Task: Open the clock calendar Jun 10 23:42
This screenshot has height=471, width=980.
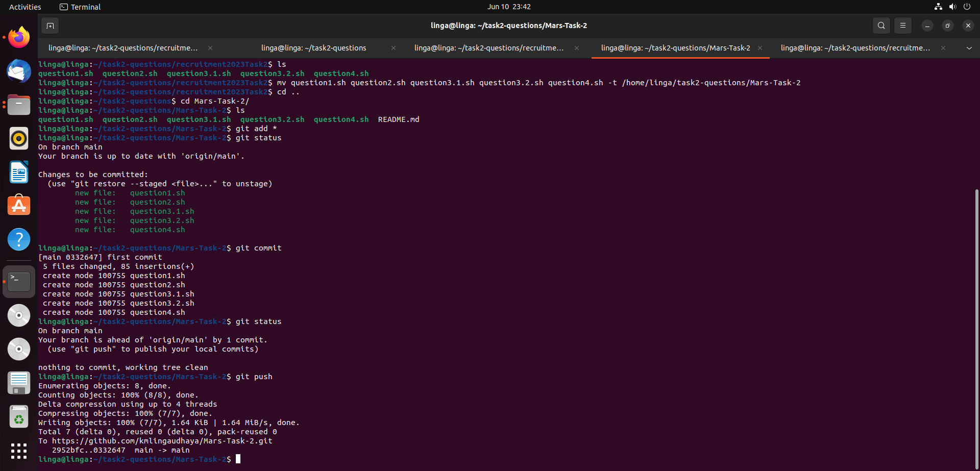Action: pos(509,7)
